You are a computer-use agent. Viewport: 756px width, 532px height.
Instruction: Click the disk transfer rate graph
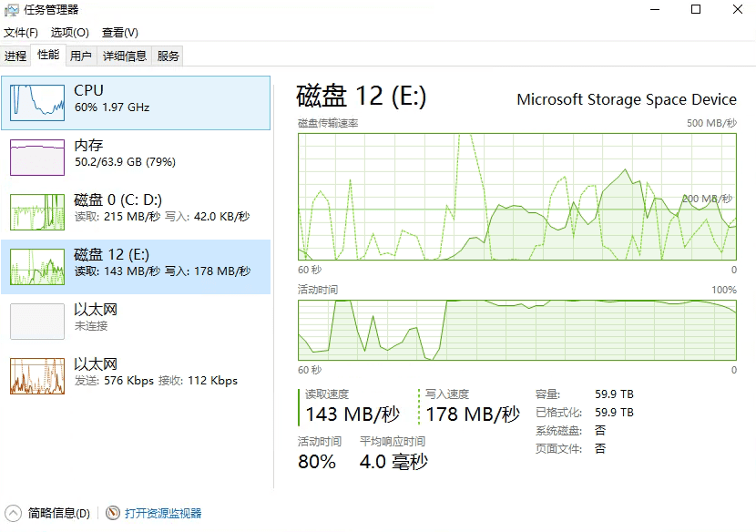click(x=516, y=196)
